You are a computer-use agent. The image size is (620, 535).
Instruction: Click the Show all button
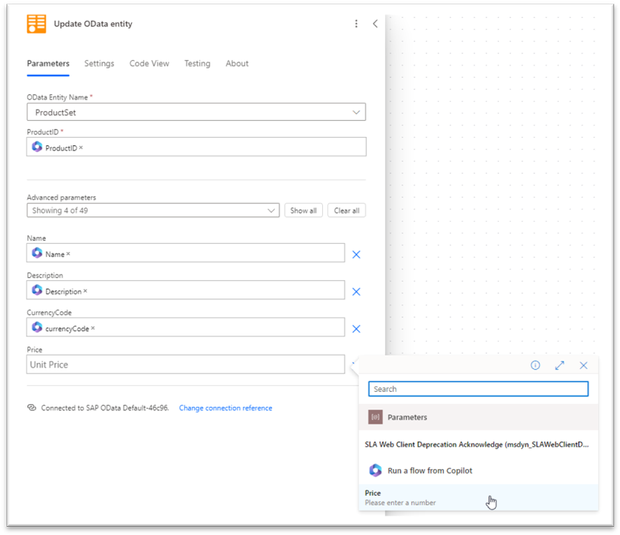(303, 210)
